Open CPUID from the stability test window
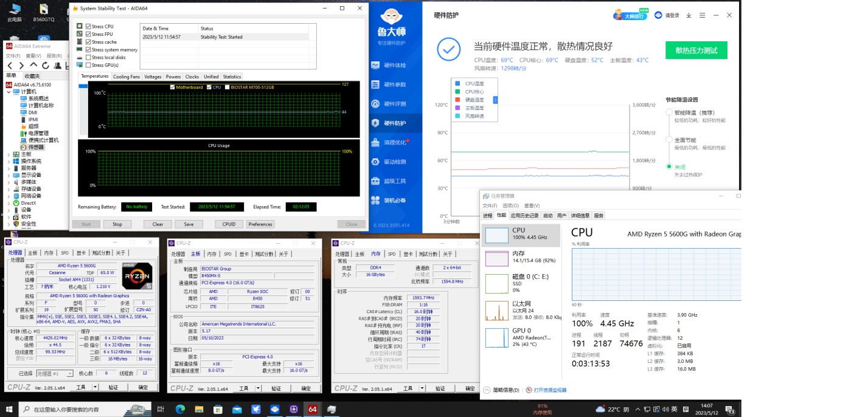The image size is (868, 417). click(229, 224)
